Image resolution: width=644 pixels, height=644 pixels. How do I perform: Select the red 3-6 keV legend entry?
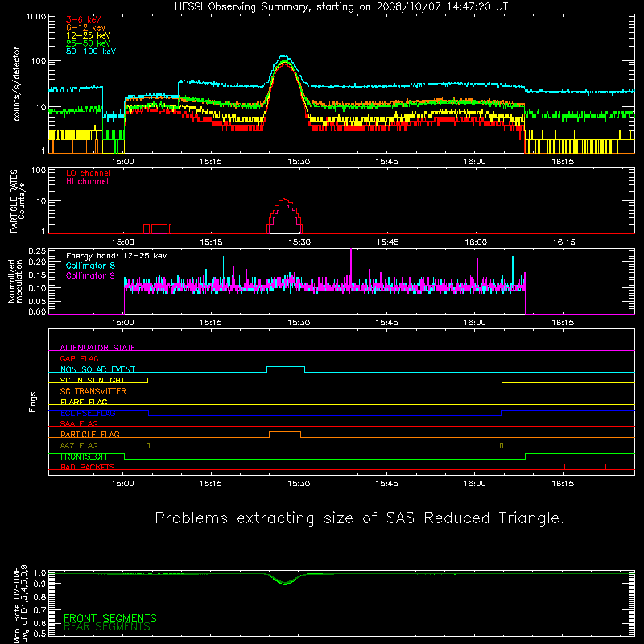[x=84, y=19]
